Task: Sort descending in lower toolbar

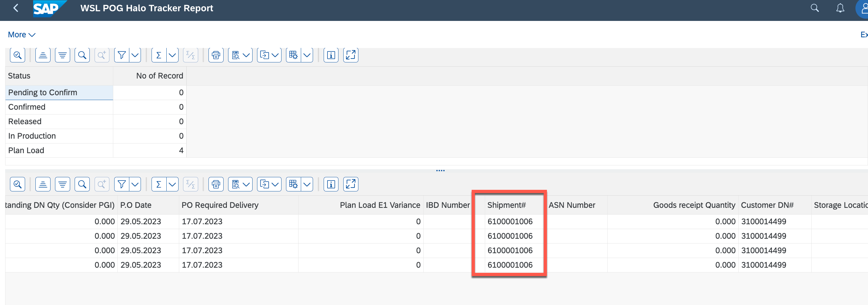Action: [x=62, y=184]
